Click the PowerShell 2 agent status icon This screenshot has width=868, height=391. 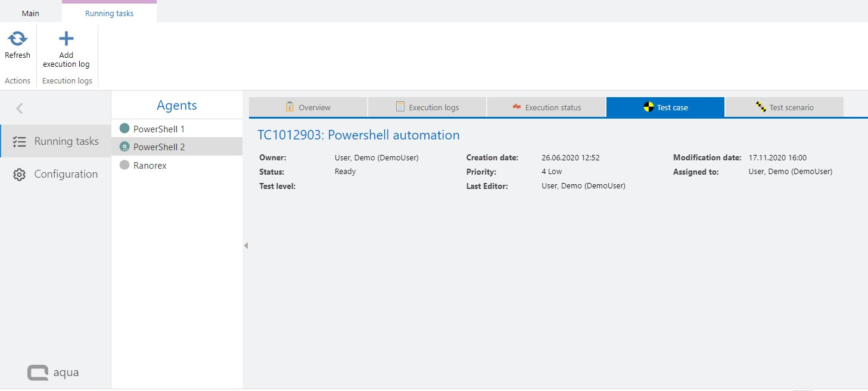pyautogui.click(x=125, y=147)
